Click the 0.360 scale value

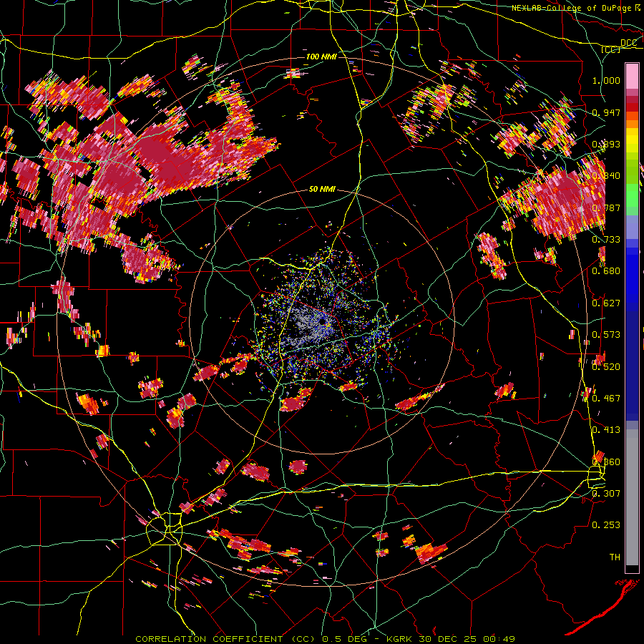606,462
